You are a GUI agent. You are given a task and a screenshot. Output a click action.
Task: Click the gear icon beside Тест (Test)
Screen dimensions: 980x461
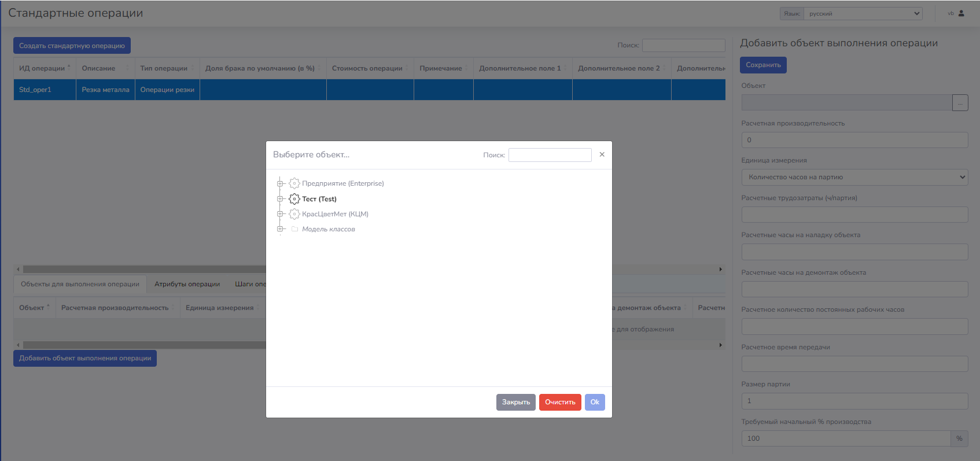pos(294,199)
